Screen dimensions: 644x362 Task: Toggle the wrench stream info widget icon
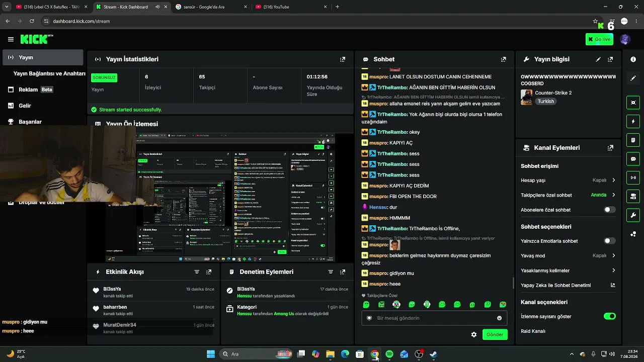tap(633, 215)
